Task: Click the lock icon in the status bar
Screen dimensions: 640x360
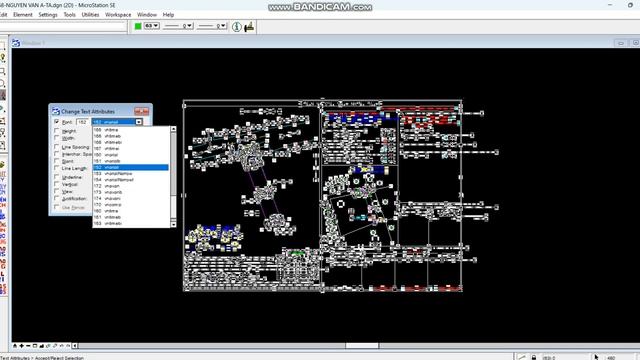Action: 533,357
